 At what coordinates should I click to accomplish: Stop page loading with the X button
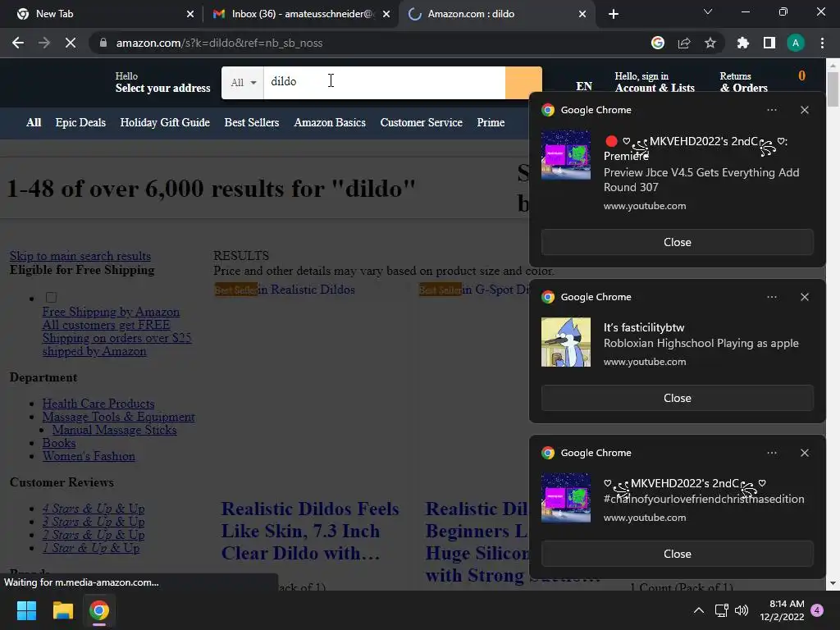click(71, 43)
